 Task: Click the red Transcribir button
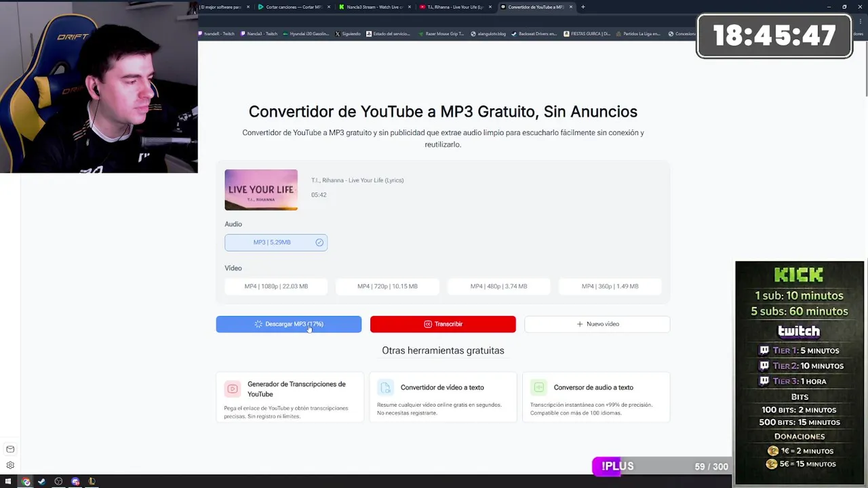click(x=443, y=324)
